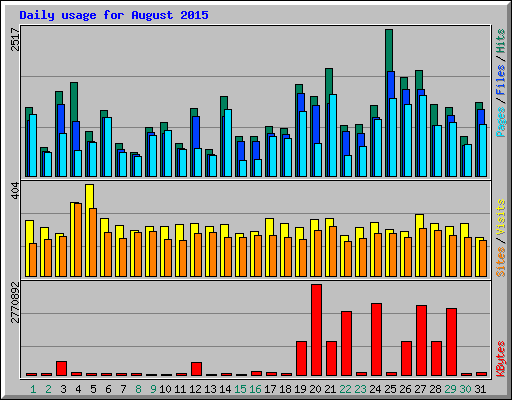Image resolution: width=512 pixels, height=400 pixels.
Task: Select day label 29 on the axis
Action: (450, 389)
